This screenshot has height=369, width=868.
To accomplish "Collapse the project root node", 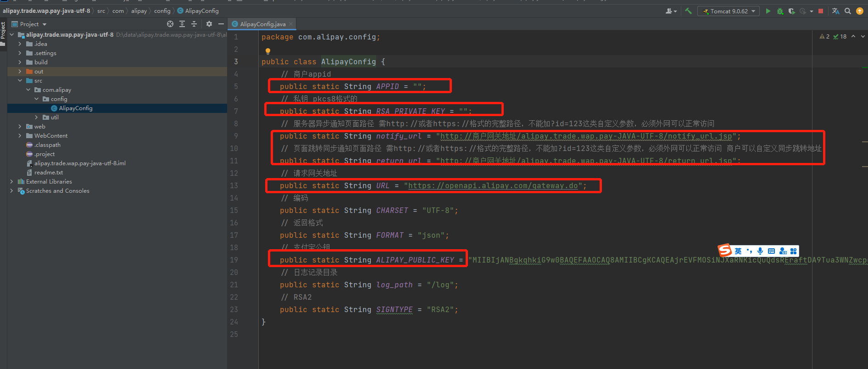I will [11, 35].
